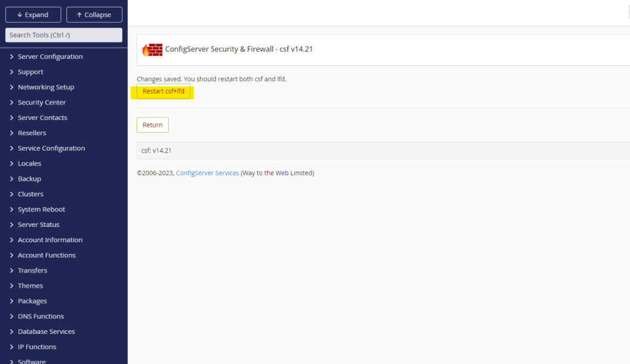Viewport: 630px width, 364px height.
Task: Focus the Search Tools input field
Action: (64, 35)
